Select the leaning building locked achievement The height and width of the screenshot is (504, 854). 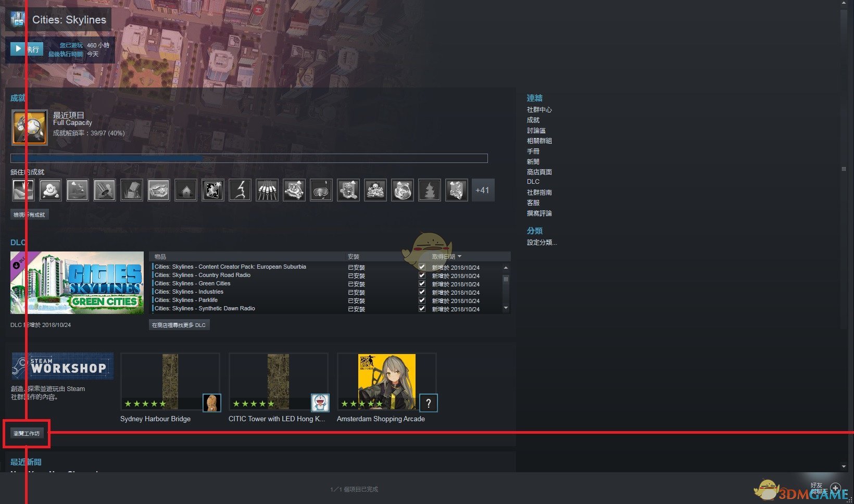(x=132, y=190)
